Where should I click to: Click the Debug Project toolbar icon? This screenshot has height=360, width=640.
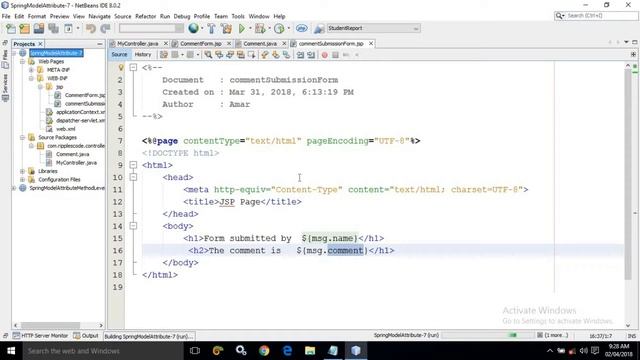point(260,28)
